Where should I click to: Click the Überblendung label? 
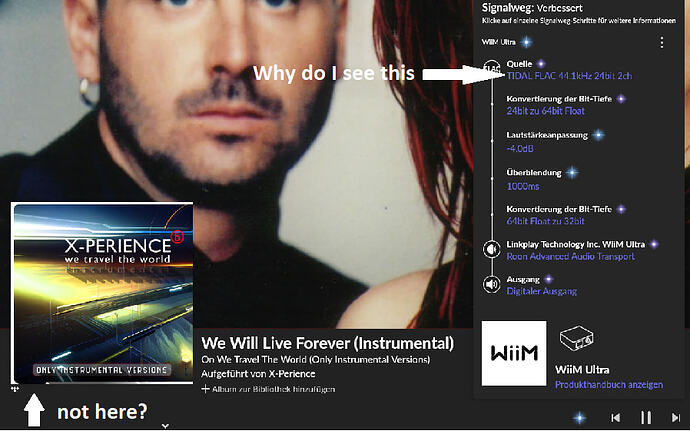tap(534, 173)
